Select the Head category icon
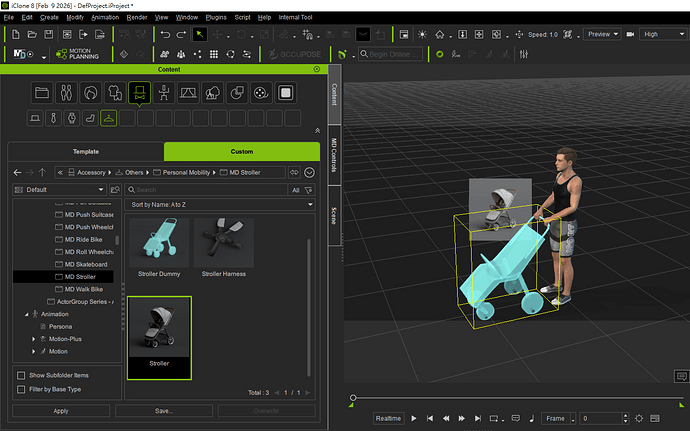This screenshot has width=690, height=431. [x=91, y=93]
